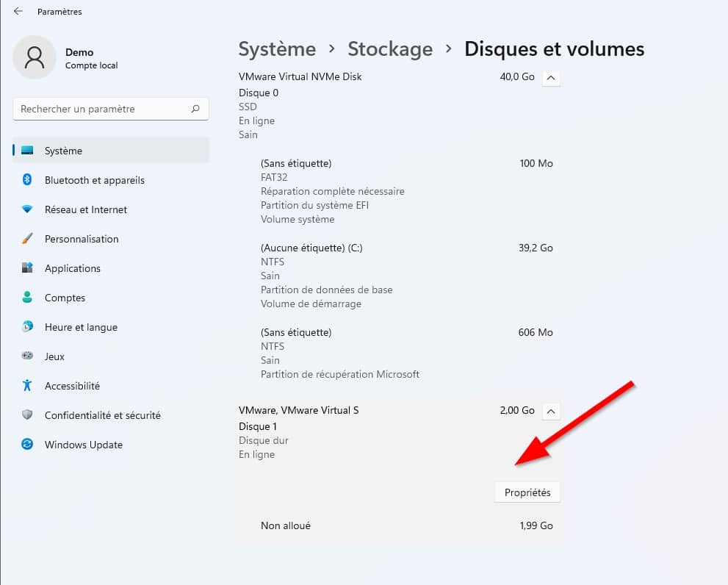Focus the Rechercher un paramètre field
Image resolution: width=728 pixels, height=585 pixels.
(103, 109)
